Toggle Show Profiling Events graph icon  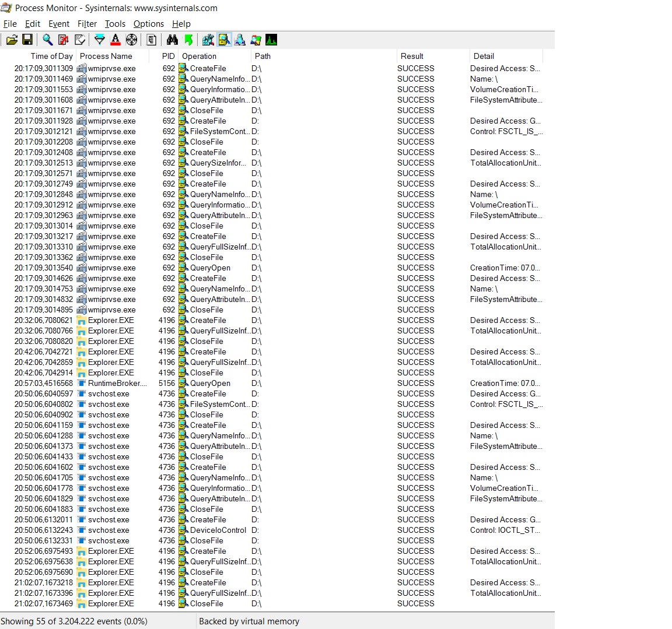271,40
